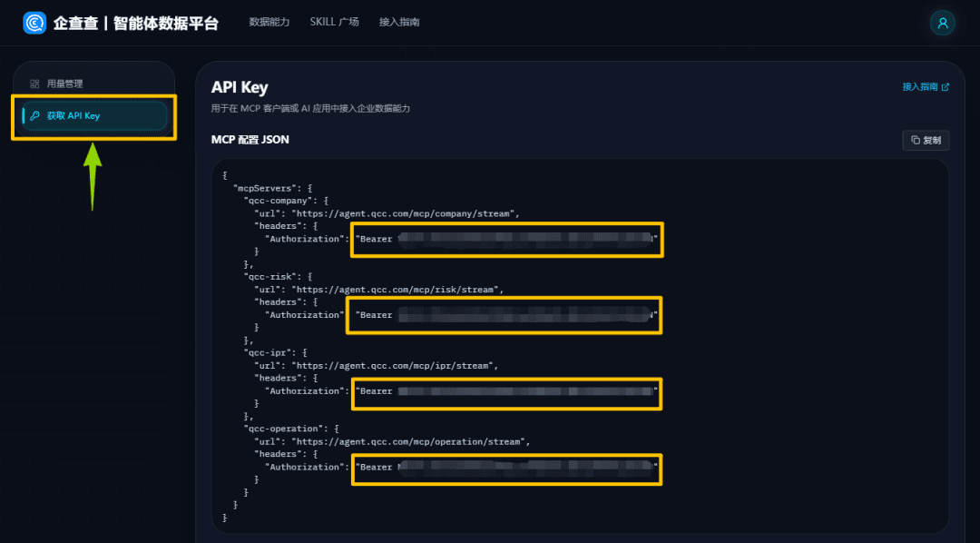Screen dimensions: 980x543
Task: Click the Bearer token under qcc-ipr
Action: [x=507, y=391]
